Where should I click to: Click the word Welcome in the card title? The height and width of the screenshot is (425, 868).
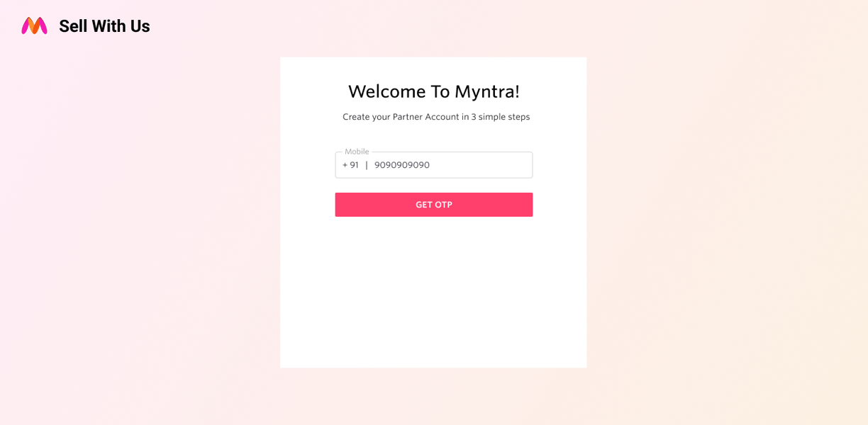pyautogui.click(x=387, y=91)
